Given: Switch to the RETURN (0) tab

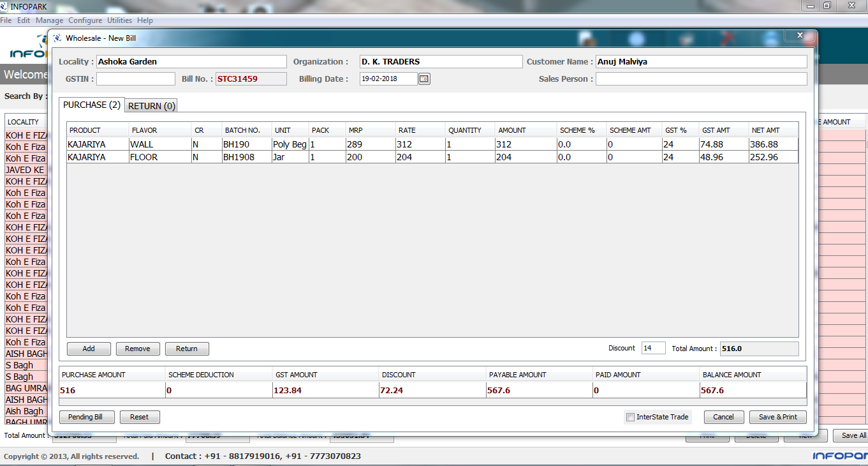Looking at the screenshot, I should (152, 106).
